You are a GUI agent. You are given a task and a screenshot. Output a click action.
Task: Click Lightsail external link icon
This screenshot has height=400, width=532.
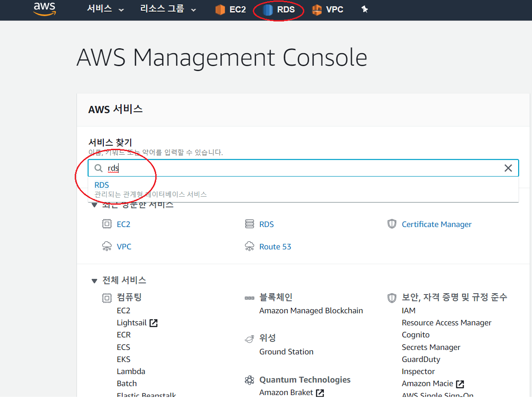pyautogui.click(x=153, y=323)
